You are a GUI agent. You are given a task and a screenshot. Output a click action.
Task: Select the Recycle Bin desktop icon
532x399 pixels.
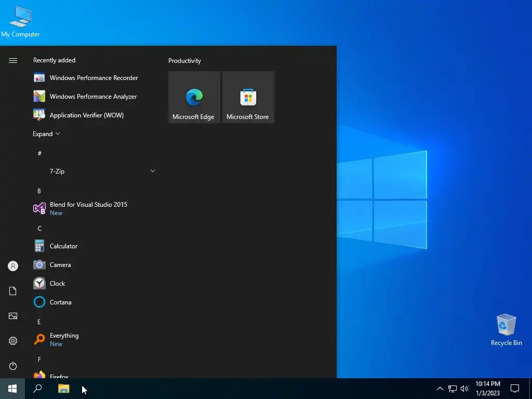pos(506,330)
